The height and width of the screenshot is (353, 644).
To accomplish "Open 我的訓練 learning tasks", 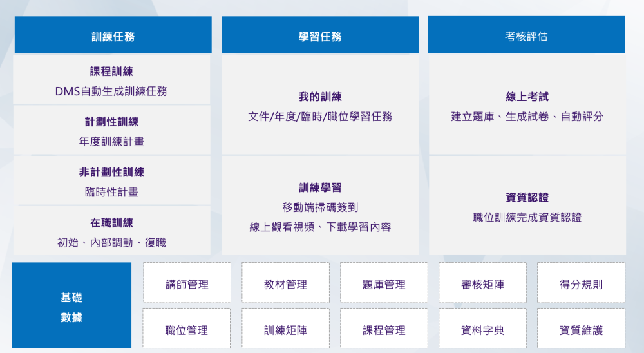I will click(x=320, y=106).
